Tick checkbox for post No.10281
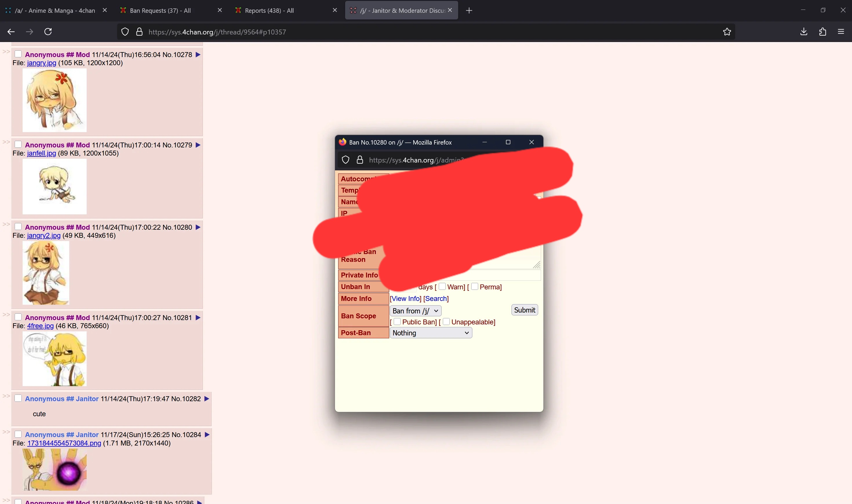The width and height of the screenshot is (852, 504). coord(18,317)
